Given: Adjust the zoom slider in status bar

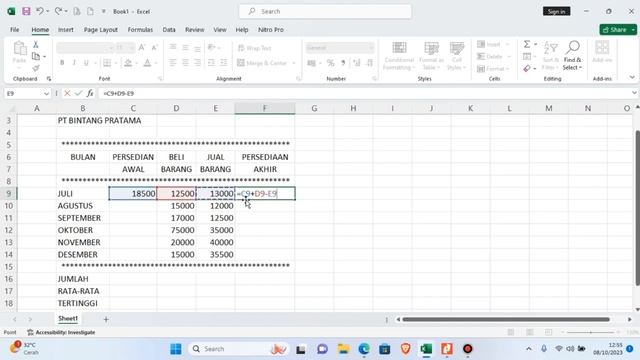Looking at the screenshot, I should (590, 333).
